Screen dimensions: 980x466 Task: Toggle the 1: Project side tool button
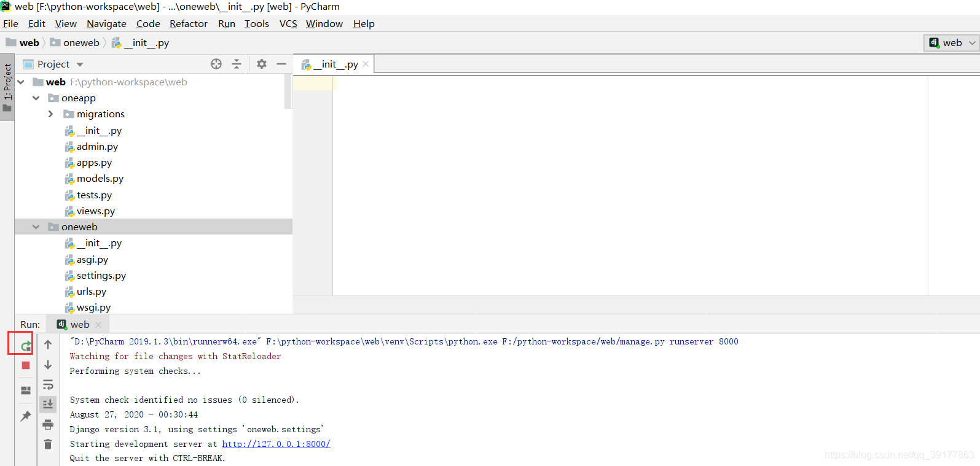pyautogui.click(x=7, y=87)
